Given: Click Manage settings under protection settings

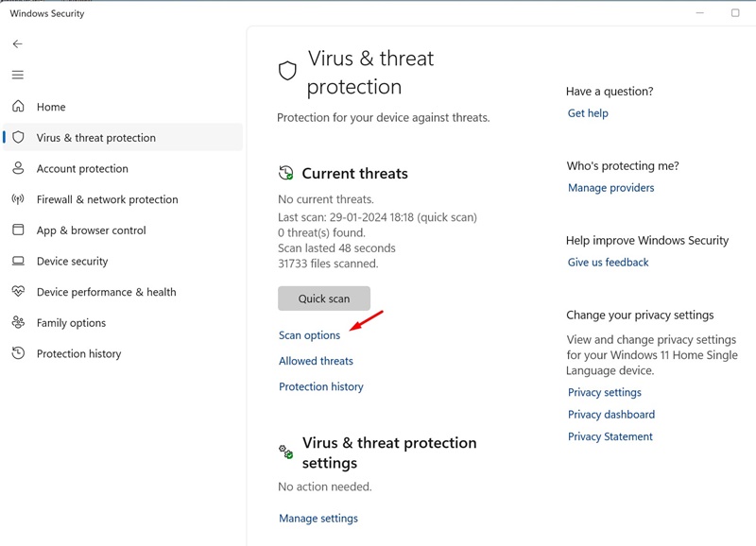Looking at the screenshot, I should [318, 519].
